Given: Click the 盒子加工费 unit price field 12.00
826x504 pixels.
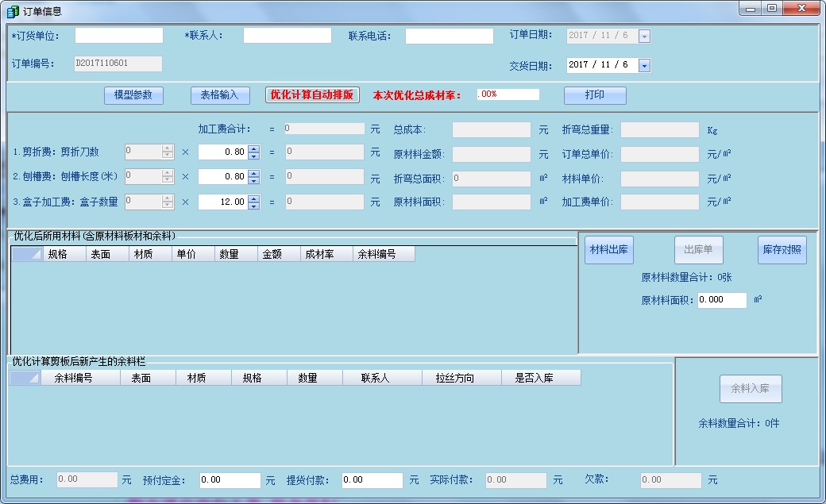Looking at the screenshot, I should 223,202.
